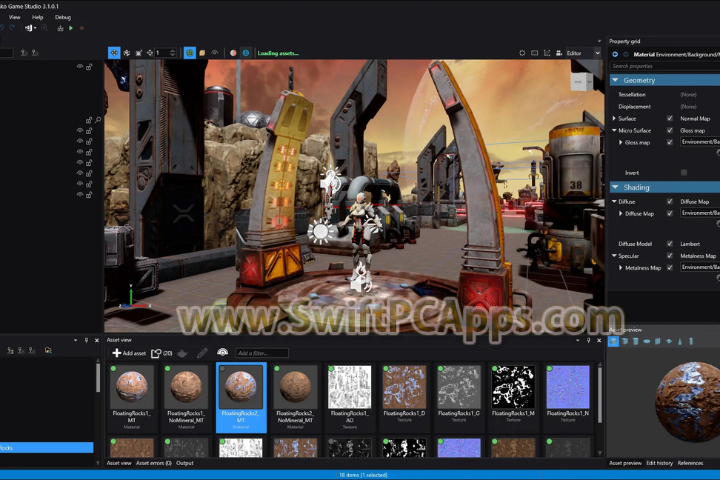
Task: Click the eye visibility icon in the scene toolbar
Action: pos(215,53)
